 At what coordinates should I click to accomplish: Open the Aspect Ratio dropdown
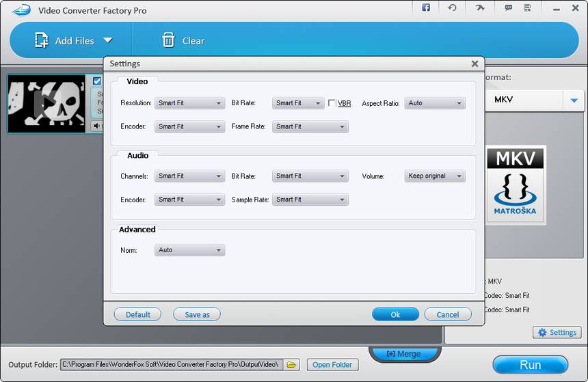coord(435,103)
